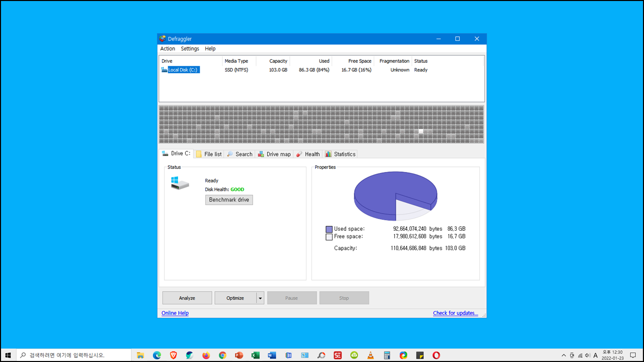Open the notification center icon
Screen dimensions: 644x362
(633, 355)
